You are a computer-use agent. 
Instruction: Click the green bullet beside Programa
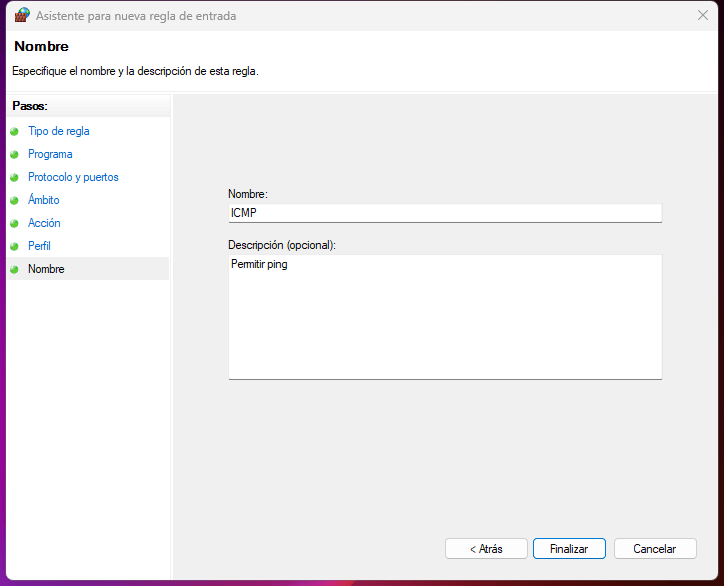pyautogui.click(x=14, y=154)
